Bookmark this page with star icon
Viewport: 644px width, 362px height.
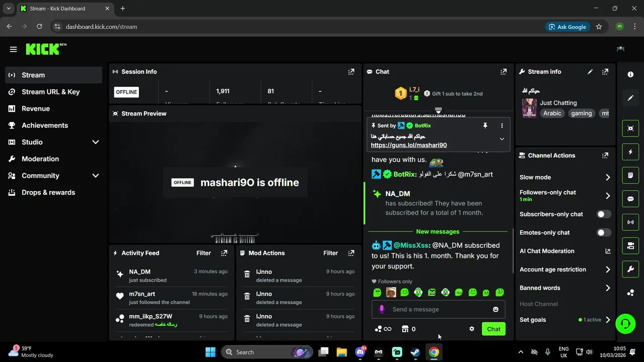[x=599, y=27]
